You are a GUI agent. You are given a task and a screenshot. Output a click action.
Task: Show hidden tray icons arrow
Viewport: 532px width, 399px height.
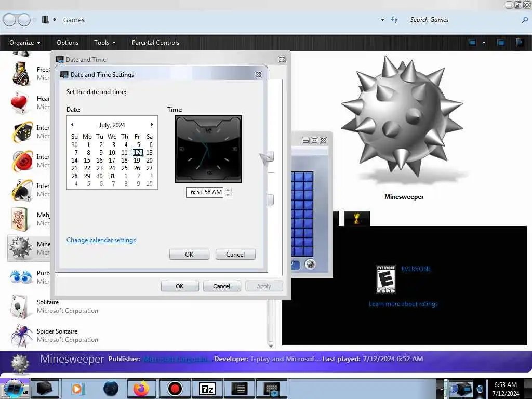point(442,389)
